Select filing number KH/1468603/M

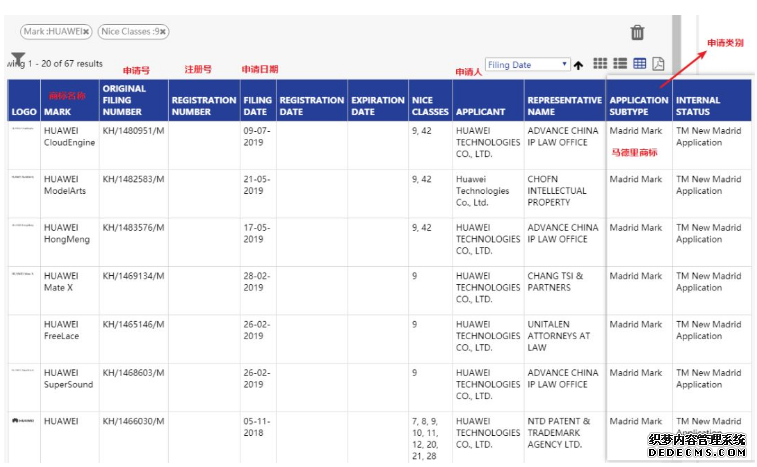(x=133, y=373)
